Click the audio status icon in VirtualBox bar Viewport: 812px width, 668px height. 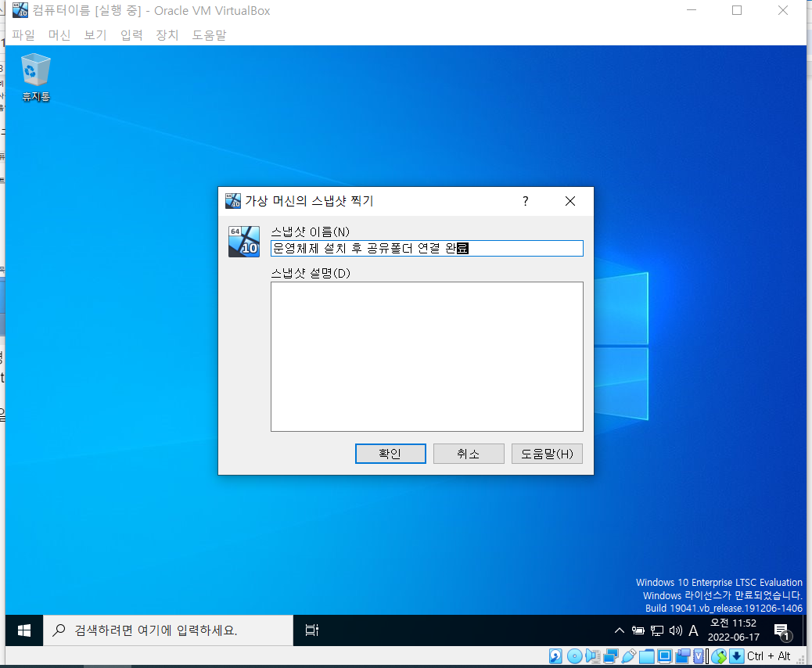click(x=592, y=656)
